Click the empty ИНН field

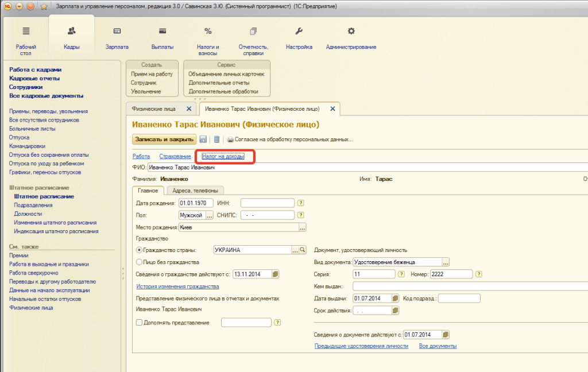(268, 203)
